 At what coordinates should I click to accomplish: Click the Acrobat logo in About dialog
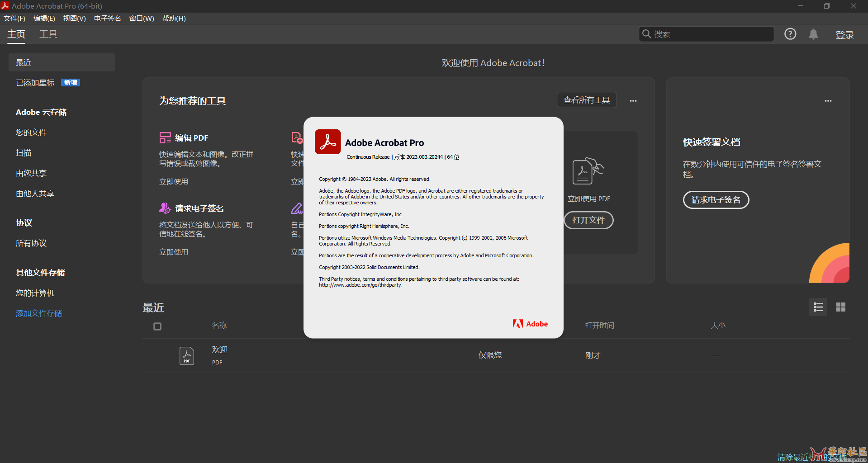tap(327, 142)
